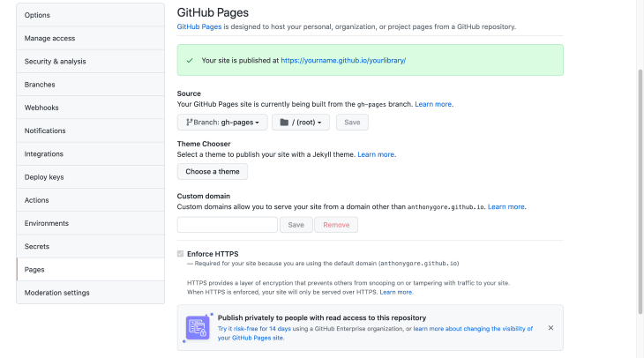Click the page vertical scrollbar
This screenshot has height=358, width=644.
coord(640,191)
